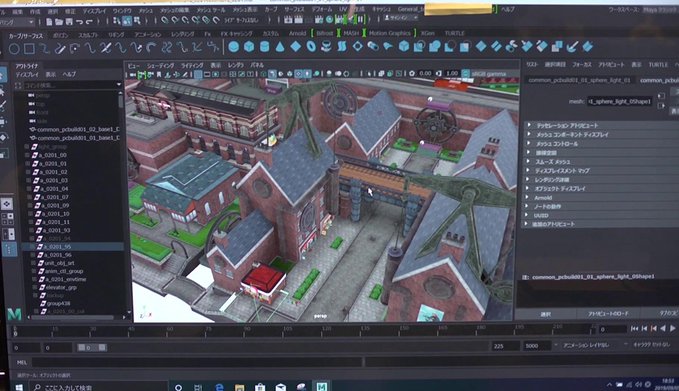Open the menu set dropdown

(17, 21)
